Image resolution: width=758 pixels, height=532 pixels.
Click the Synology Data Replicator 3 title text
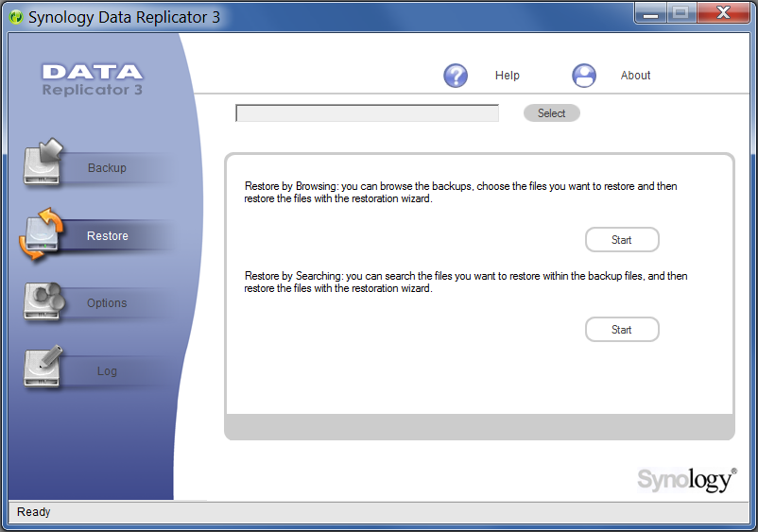(124, 17)
